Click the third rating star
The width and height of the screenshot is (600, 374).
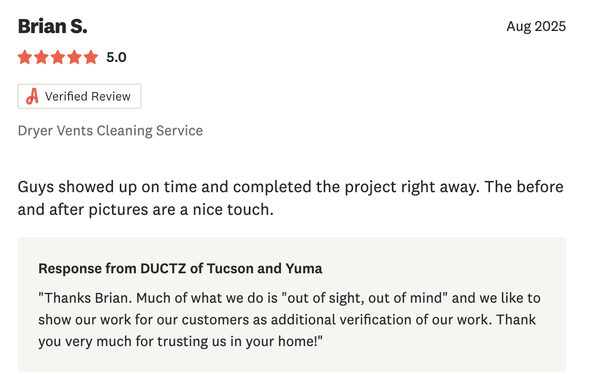58,57
